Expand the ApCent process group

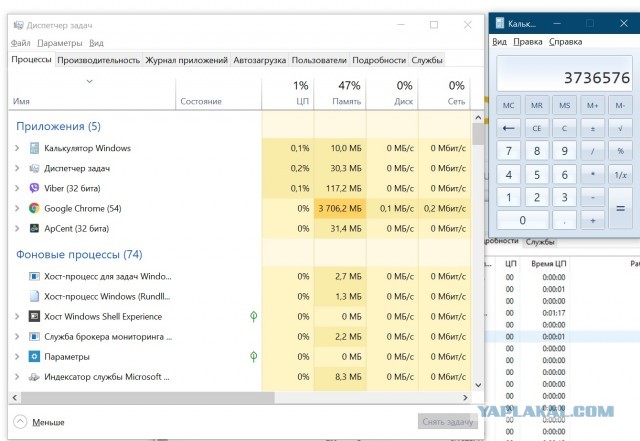coord(17,228)
